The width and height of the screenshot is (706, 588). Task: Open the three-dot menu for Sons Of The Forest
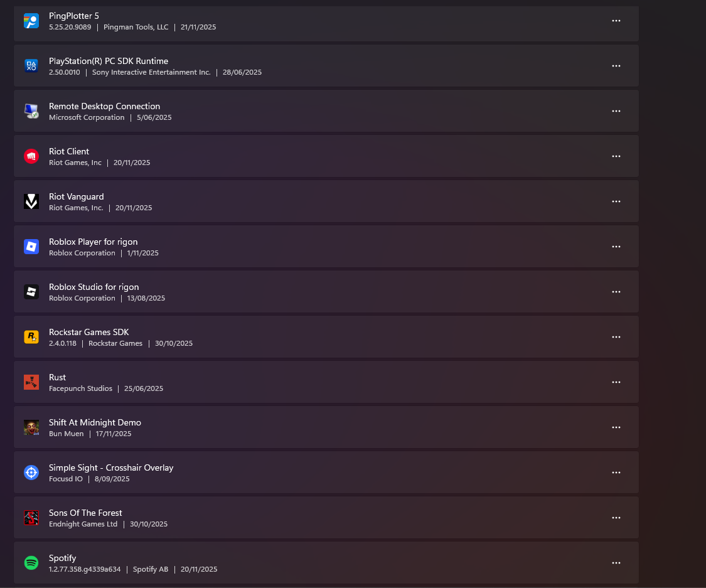pos(616,518)
